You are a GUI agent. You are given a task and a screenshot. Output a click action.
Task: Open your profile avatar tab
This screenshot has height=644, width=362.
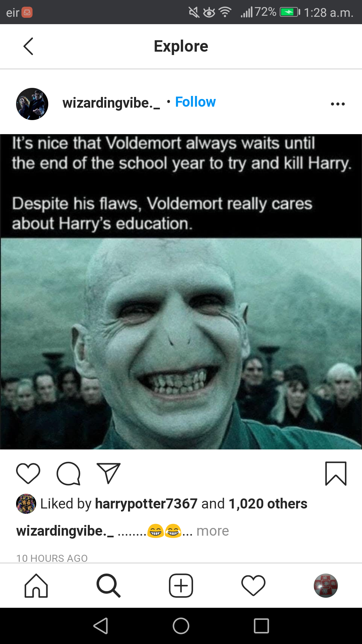[326, 586]
